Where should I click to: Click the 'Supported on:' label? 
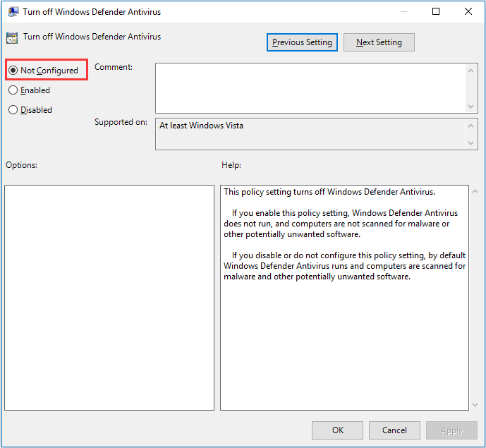pyautogui.click(x=121, y=122)
